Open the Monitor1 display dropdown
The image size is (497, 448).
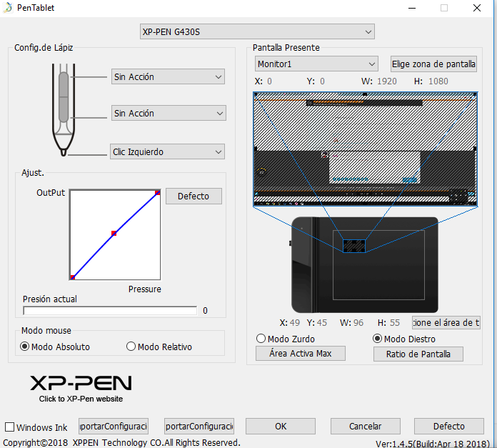click(316, 64)
